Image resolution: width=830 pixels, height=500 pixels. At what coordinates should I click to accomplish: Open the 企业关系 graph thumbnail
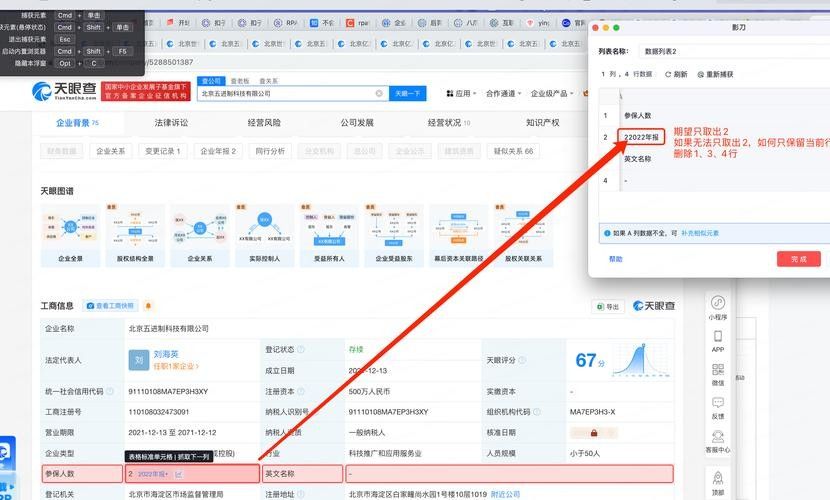pyautogui.click(x=200, y=235)
